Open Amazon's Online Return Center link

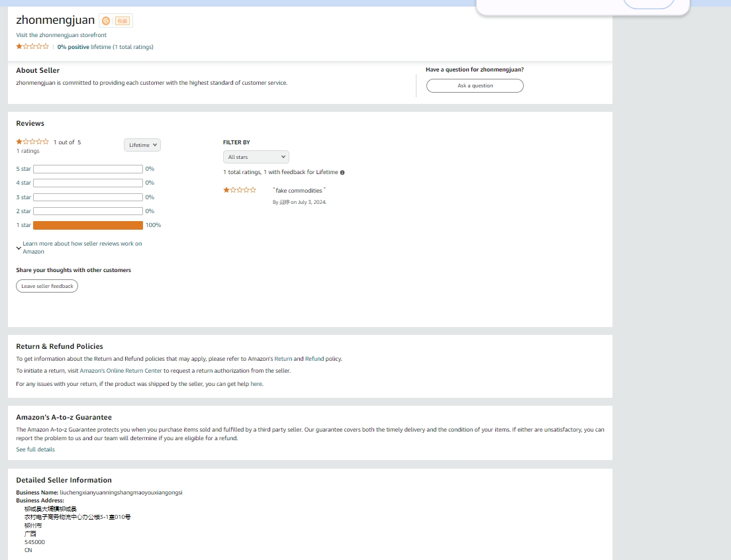[121, 371]
